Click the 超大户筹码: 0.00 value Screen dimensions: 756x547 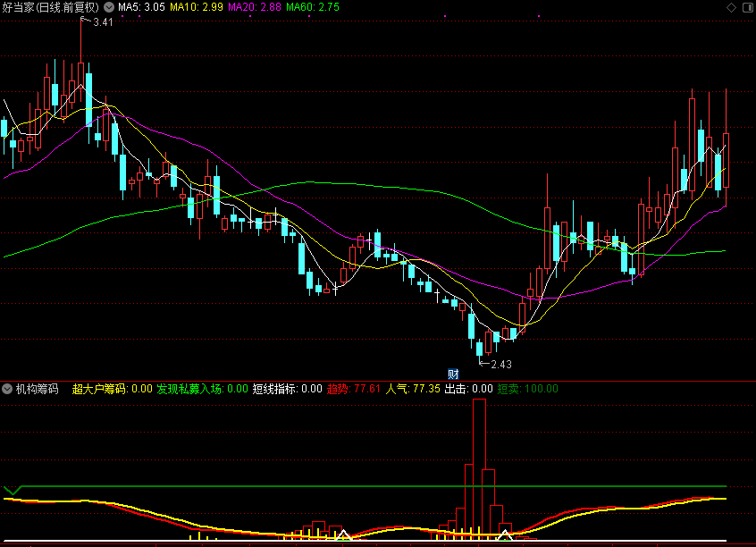click(x=112, y=389)
